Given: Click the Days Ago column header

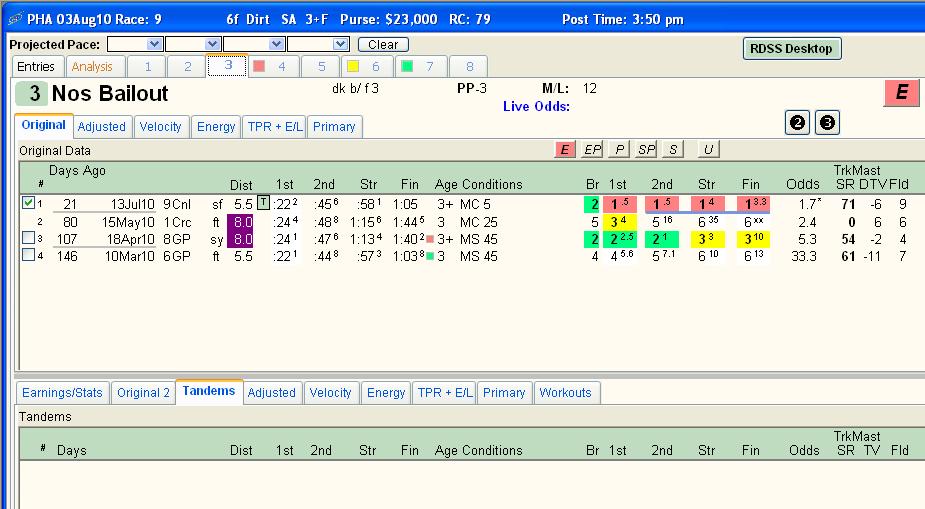Looking at the screenshot, I should pyautogui.click(x=77, y=170).
